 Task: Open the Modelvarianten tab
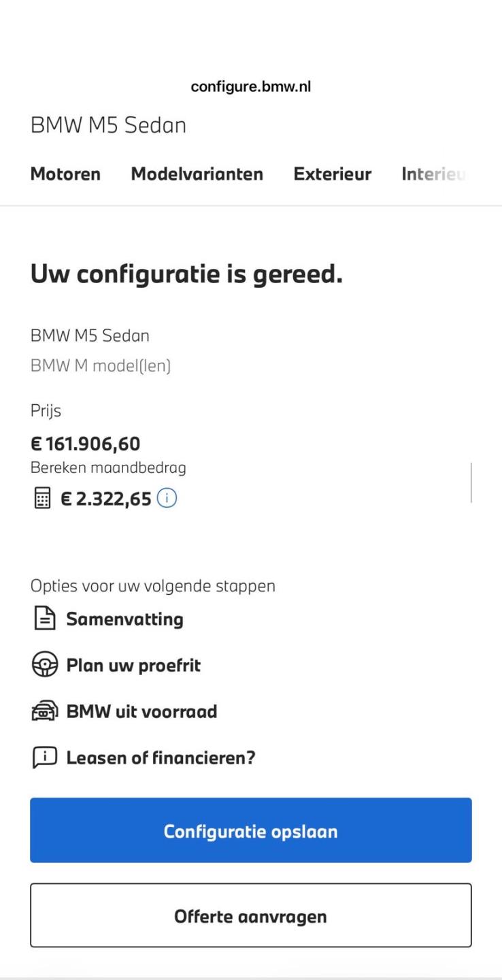tap(197, 174)
